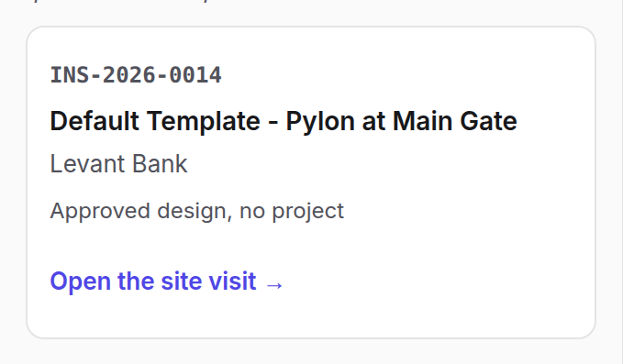The height and width of the screenshot is (364, 623).
Task: Open the site visit link
Action: click(x=167, y=281)
